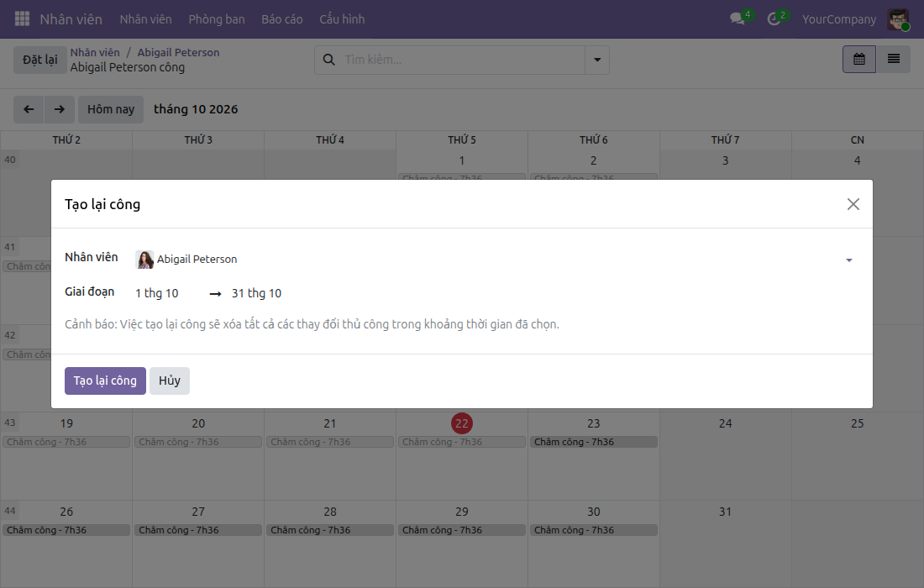Open the Chấm công entry on day 19

[x=66, y=442]
